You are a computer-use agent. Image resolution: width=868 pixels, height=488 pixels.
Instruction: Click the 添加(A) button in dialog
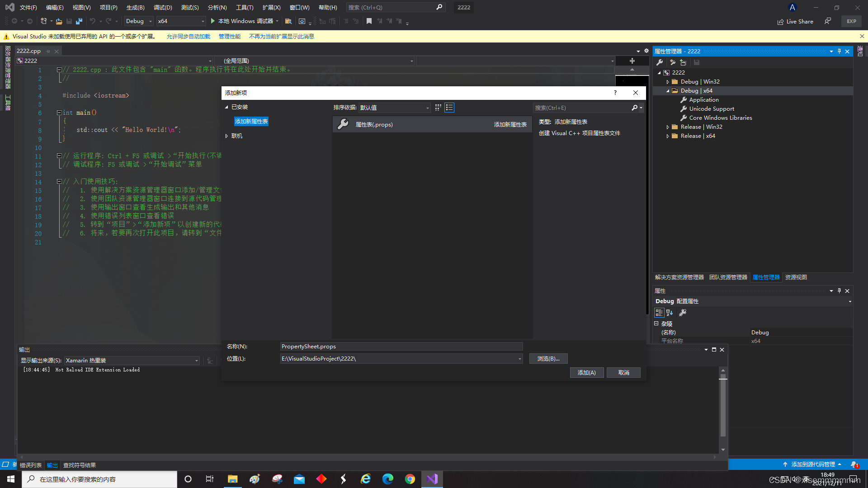click(x=586, y=372)
